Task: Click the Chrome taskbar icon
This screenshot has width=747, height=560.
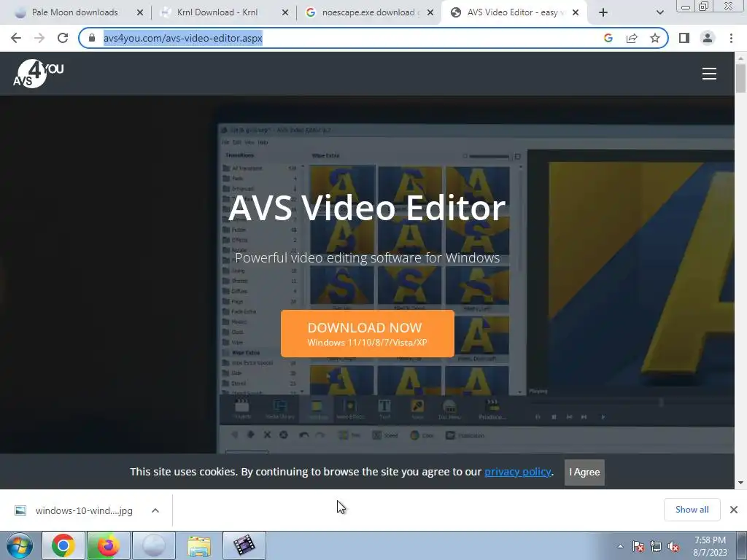Action: pos(63,545)
